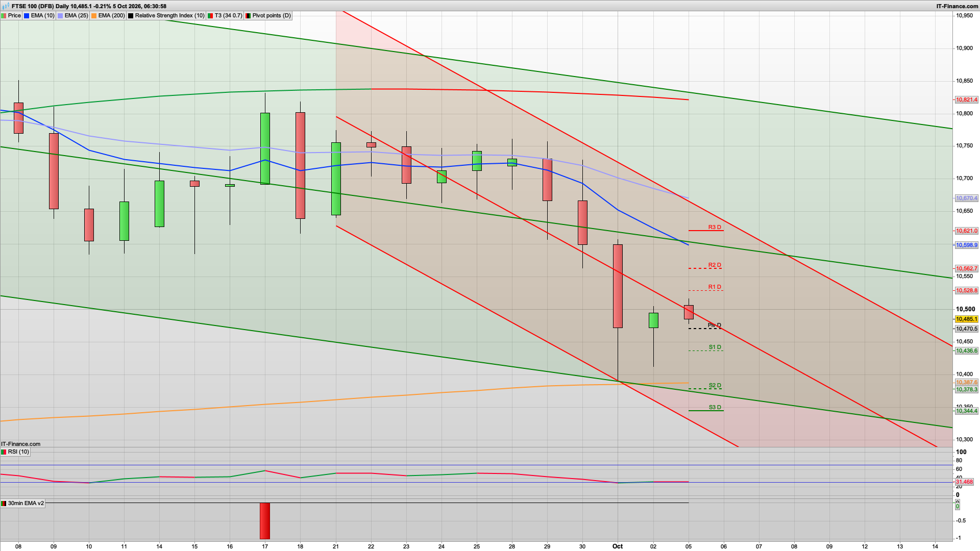Click the RSI value label 31.468
This screenshot has height=551, width=980.
(964, 482)
